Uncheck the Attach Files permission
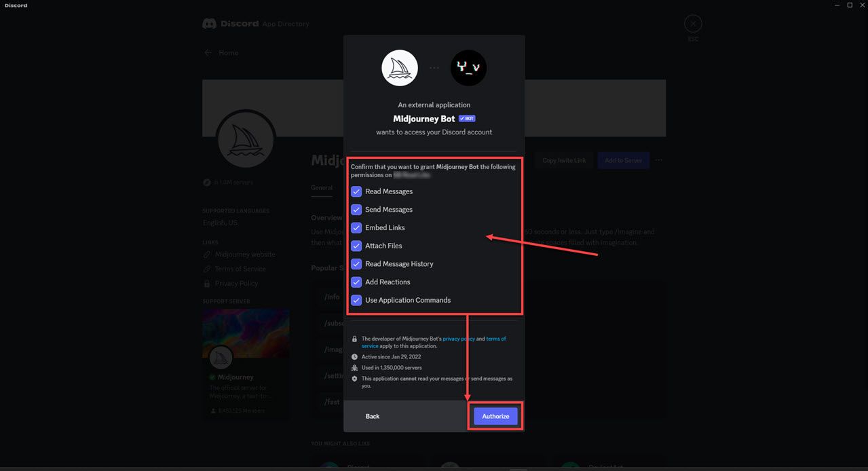The image size is (868, 471). (356, 245)
